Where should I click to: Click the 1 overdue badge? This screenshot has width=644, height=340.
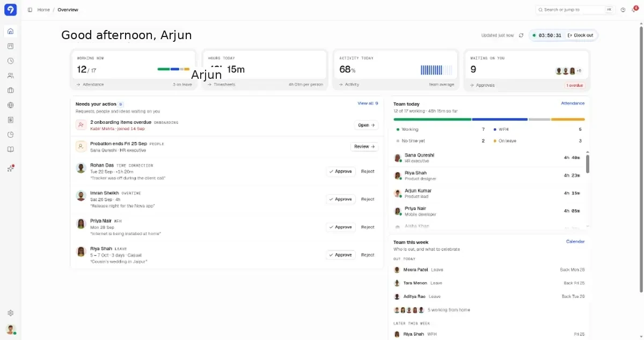point(574,85)
